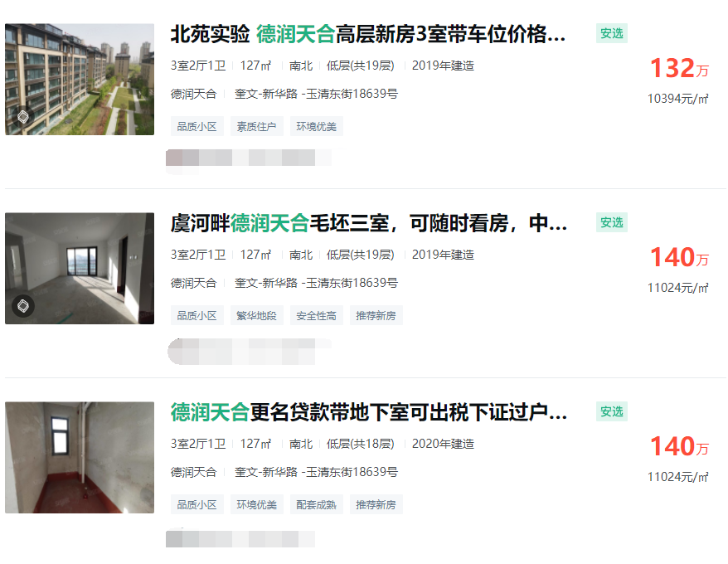Click 推荐新房 tag in third listing
The image size is (728, 564).
coord(376,504)
